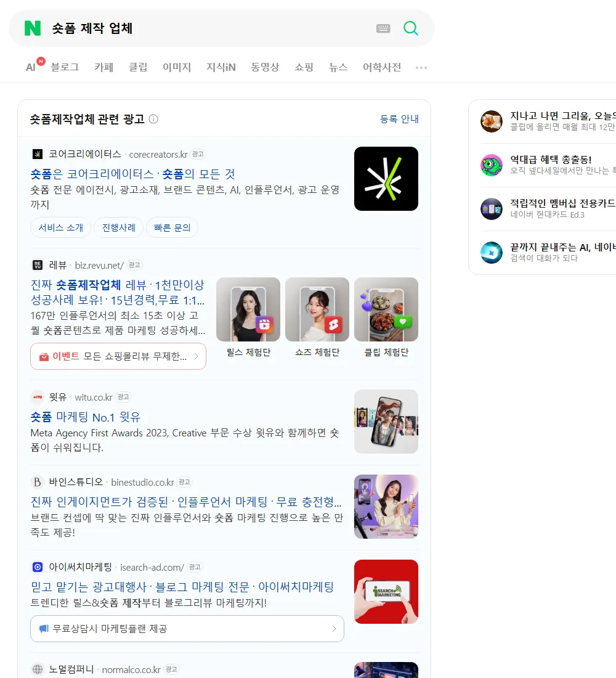Click the 바인스튜디오 B favicon
The image size is (616, 678).
[38, 482]
